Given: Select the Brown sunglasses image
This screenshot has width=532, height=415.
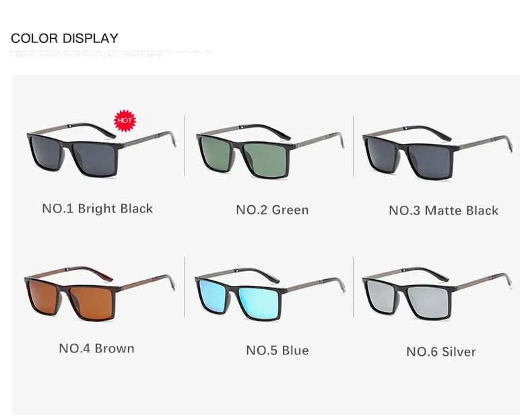Looking at the screenshot, I should (x=100, y=293).
